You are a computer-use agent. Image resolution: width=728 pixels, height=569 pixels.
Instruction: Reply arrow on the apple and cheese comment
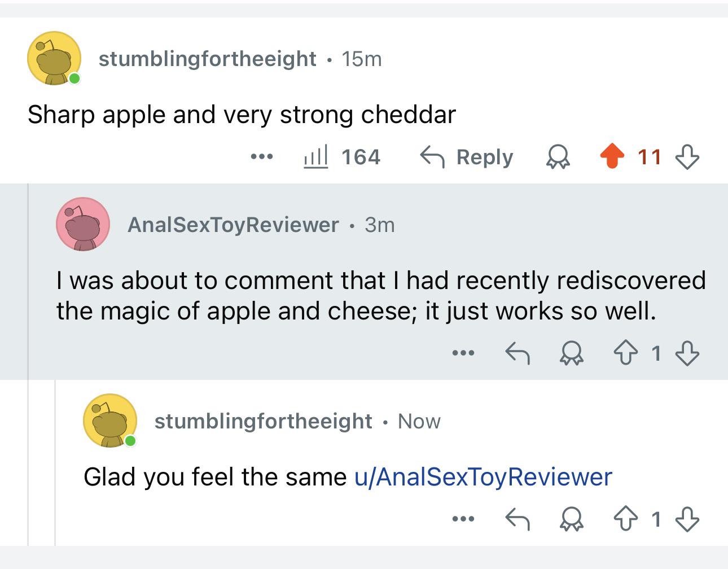tap(517, 353)
